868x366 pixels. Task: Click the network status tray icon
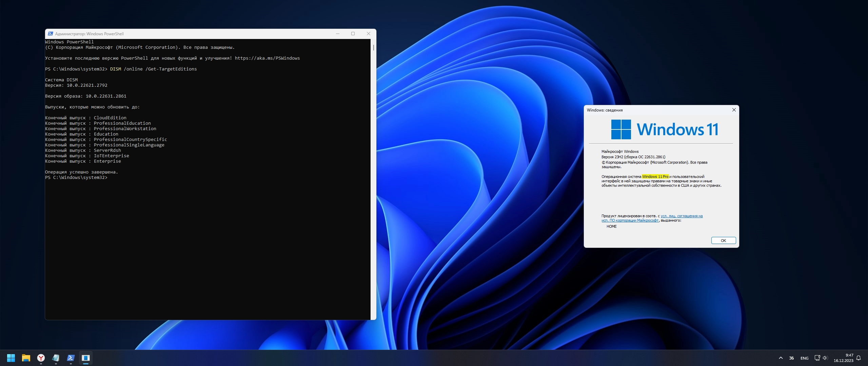(817, 358)
